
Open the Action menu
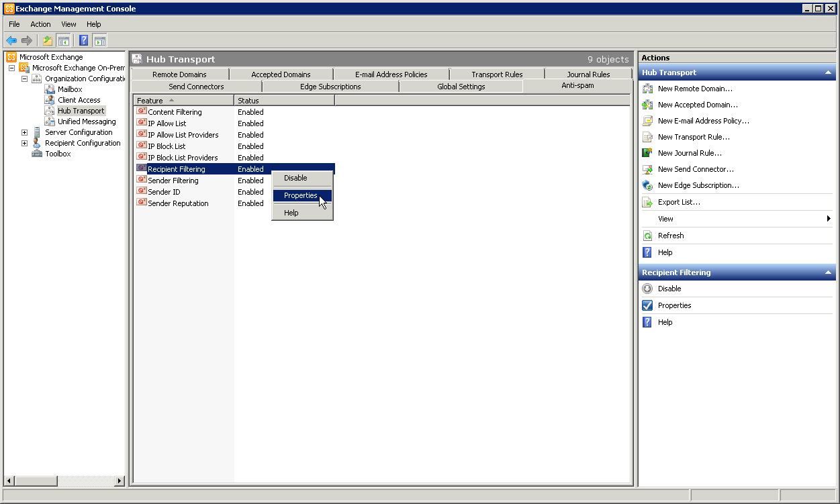click(x=40, y=24)
